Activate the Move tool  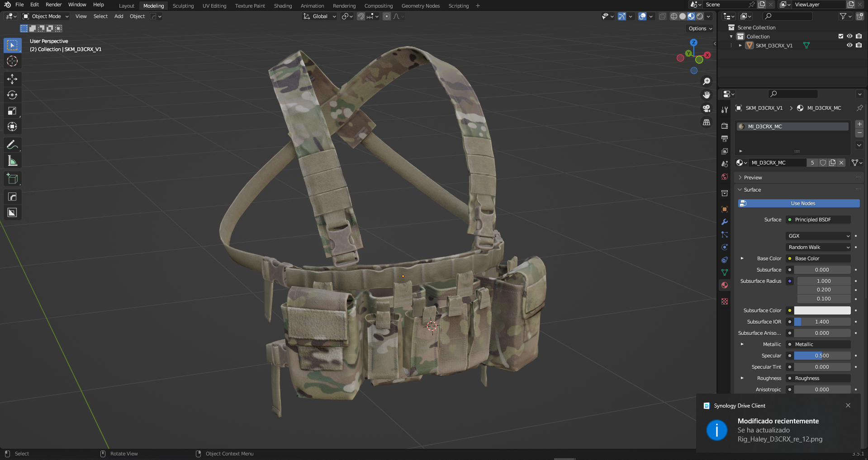tap(12, 79)
